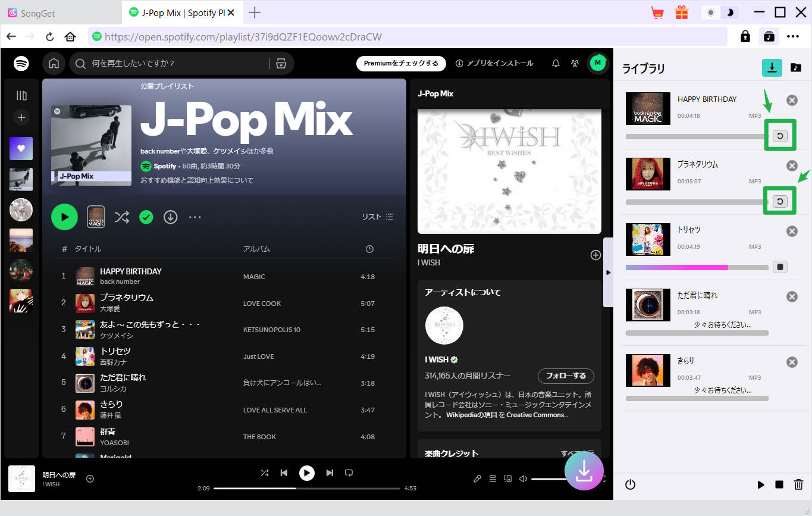Add 明日への扉 to library plus icon

[x=595, y=255]
